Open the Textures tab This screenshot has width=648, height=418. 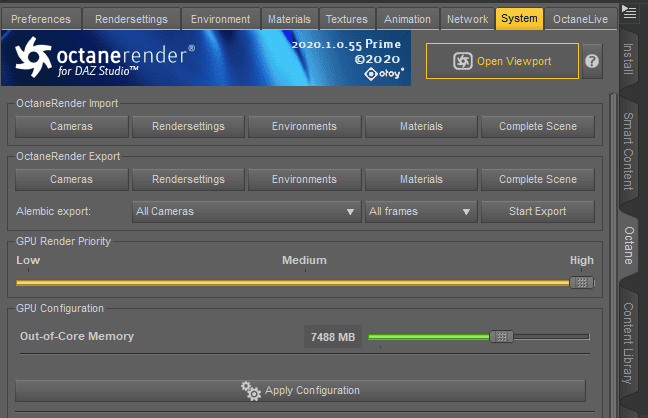[x=347, y=19]
